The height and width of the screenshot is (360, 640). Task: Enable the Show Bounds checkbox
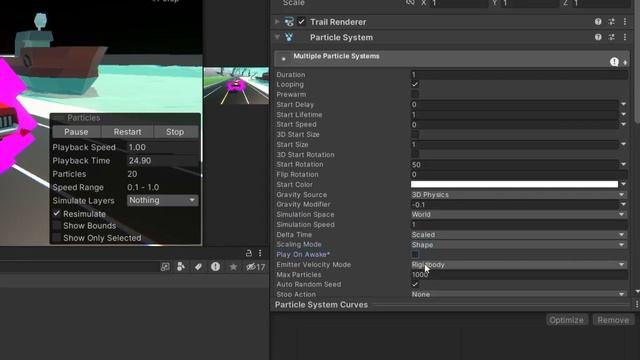click(56, 226)
